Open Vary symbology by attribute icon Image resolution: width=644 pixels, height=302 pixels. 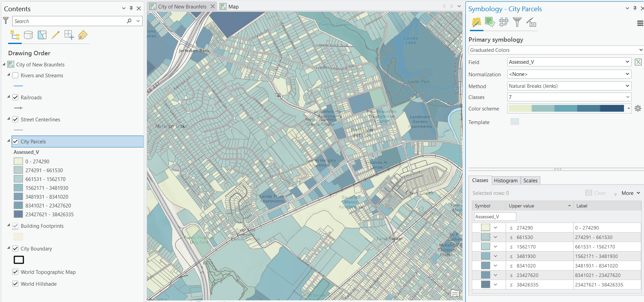pos(490,22)
